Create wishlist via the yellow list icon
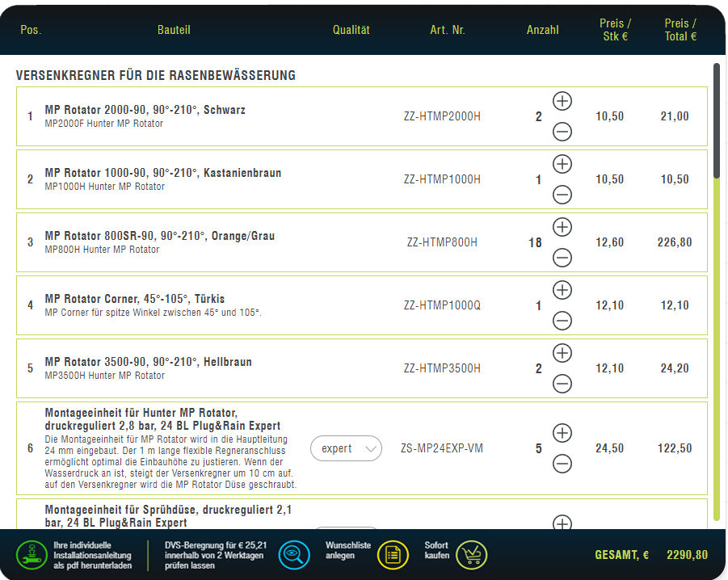728x580 pixels. click(x=393, y=555)
